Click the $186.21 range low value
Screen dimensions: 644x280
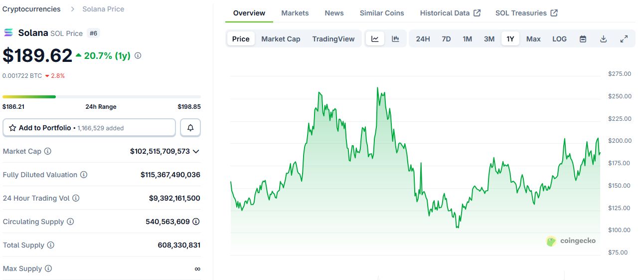point(13,107)
